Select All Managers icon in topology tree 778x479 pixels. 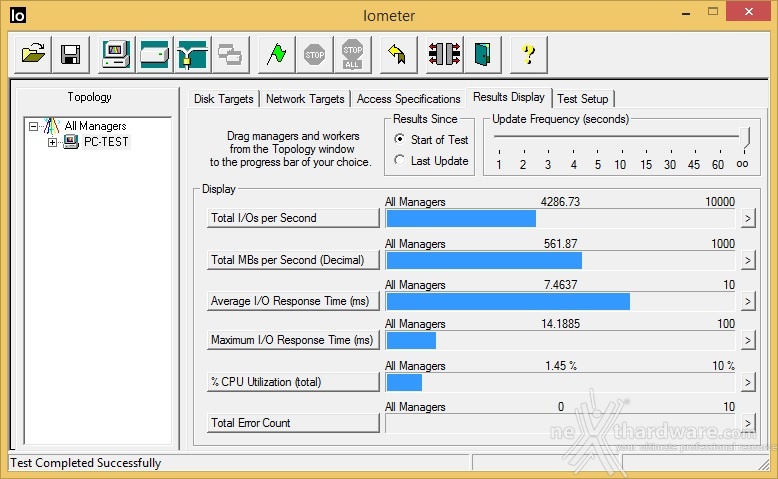(x=51, y=126)
